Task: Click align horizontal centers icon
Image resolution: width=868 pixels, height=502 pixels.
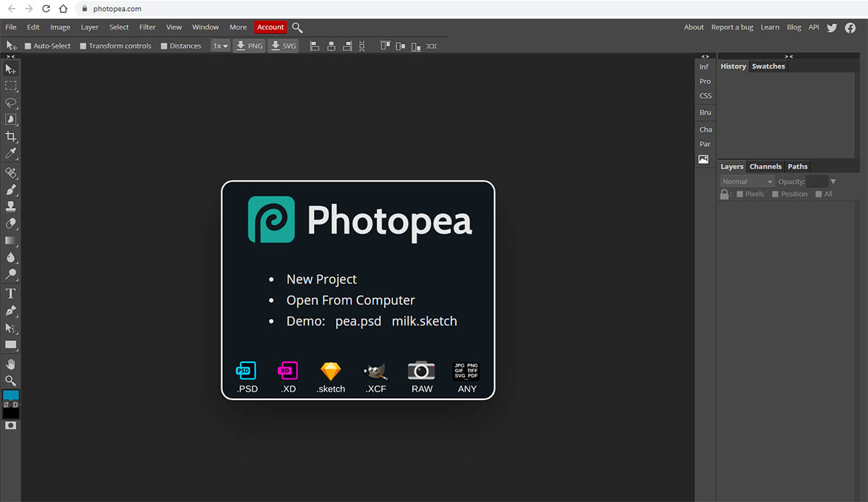Action: click(331, 46)
